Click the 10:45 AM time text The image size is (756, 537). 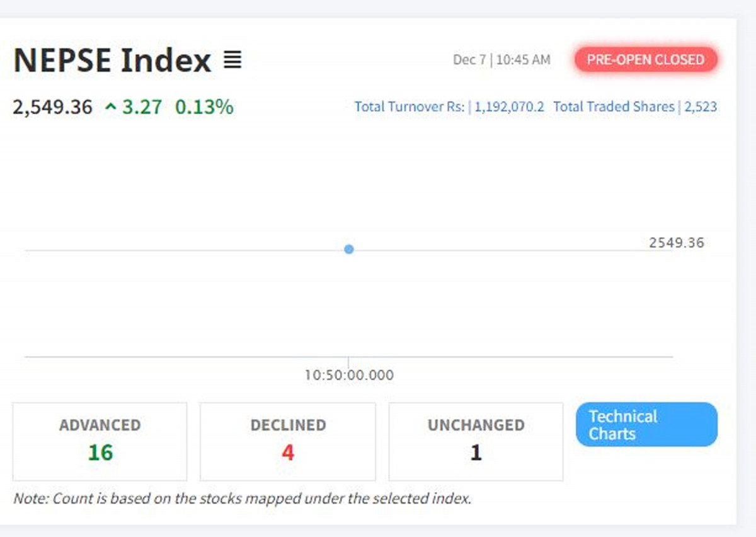523,60
